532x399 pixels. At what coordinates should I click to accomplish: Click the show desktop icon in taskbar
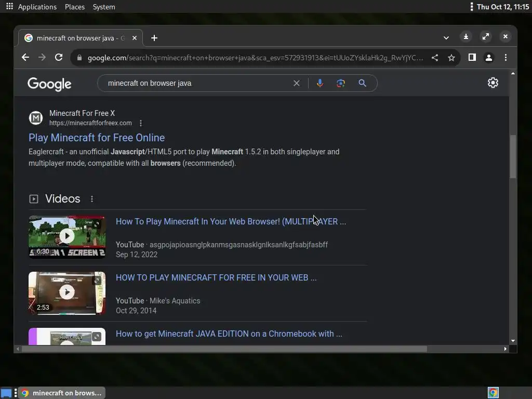6,393
